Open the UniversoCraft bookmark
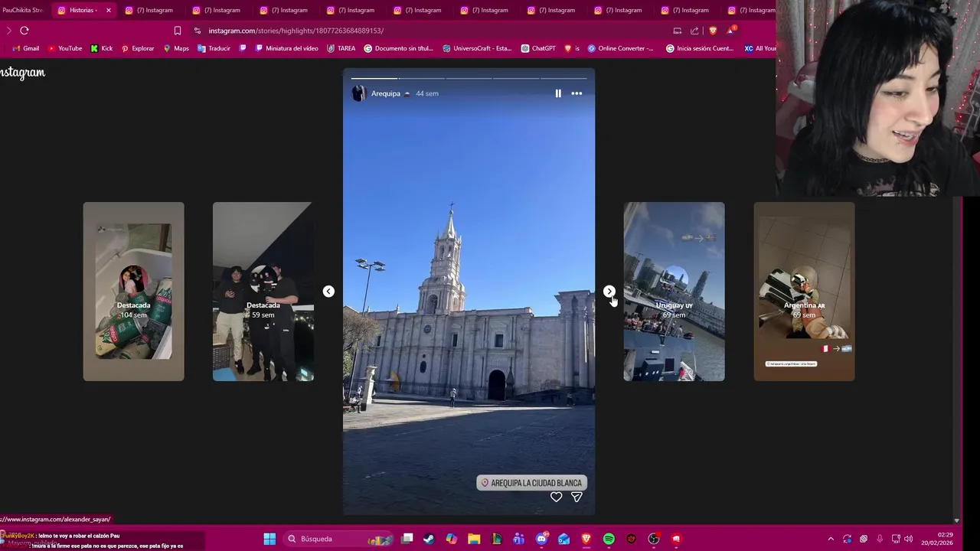The width and height of the screenshot is (980, 551). pyautogui.click(x=477, y=48)
